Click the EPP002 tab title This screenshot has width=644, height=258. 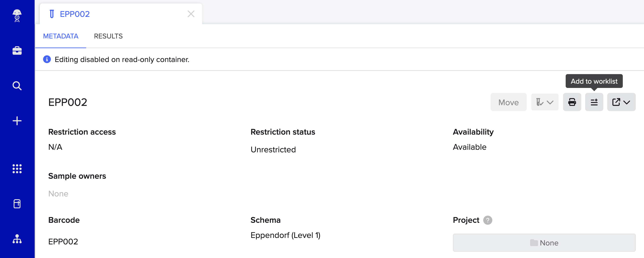75,14
